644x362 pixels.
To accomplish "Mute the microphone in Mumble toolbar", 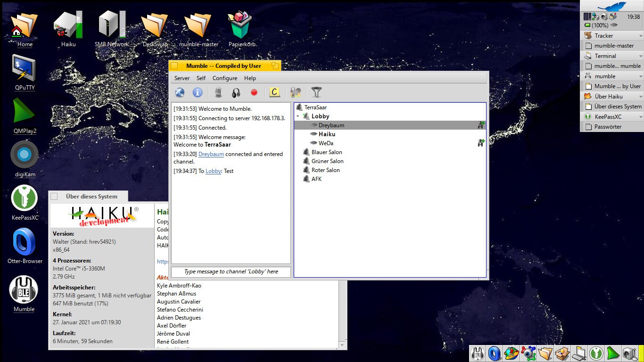I will point(218,92).
